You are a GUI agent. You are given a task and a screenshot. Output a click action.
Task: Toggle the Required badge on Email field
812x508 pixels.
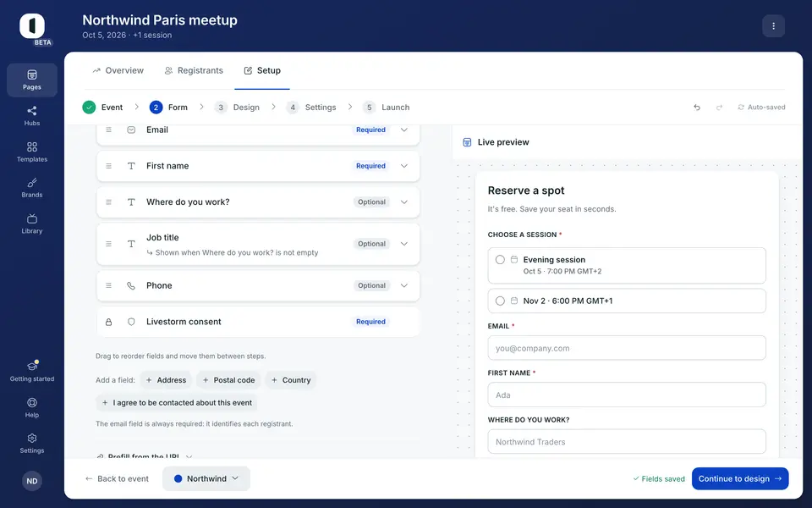click(370, 130)
